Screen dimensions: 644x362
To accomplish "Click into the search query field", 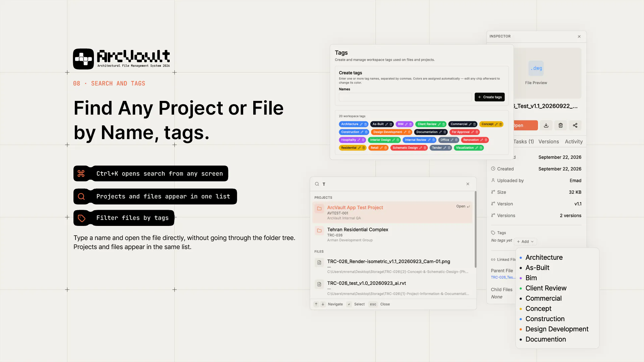I will [392, 184].
